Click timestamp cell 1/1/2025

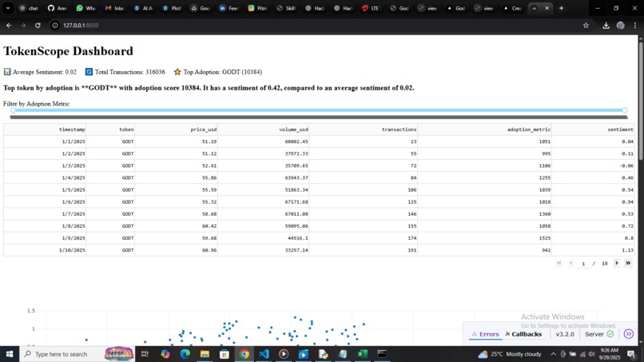point(45,141)
